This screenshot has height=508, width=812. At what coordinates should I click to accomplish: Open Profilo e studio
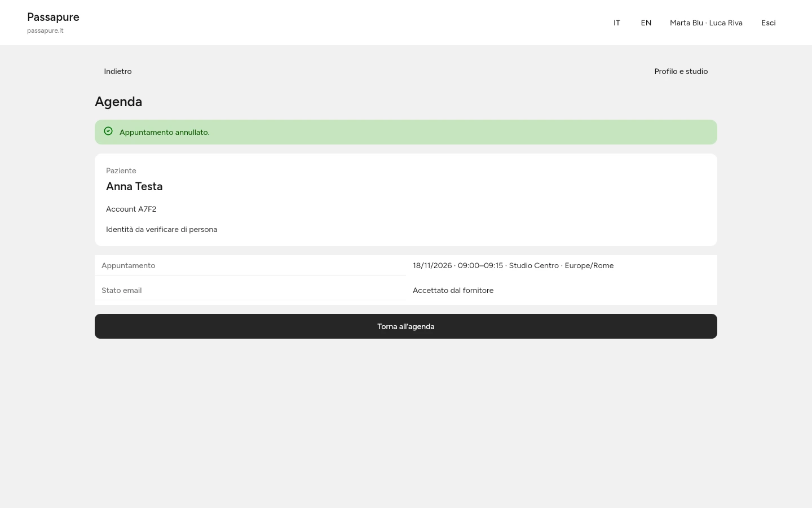(x=681, y=71)
